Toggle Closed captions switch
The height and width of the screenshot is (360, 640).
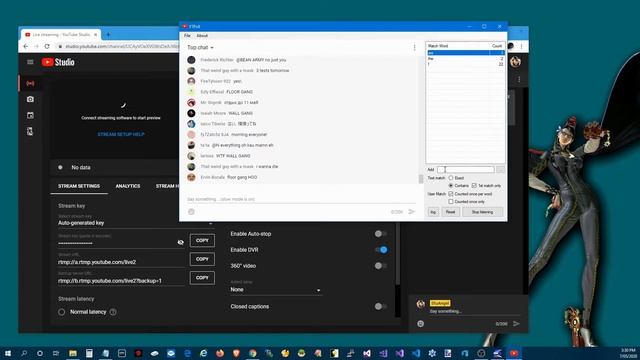click(380, 306)
